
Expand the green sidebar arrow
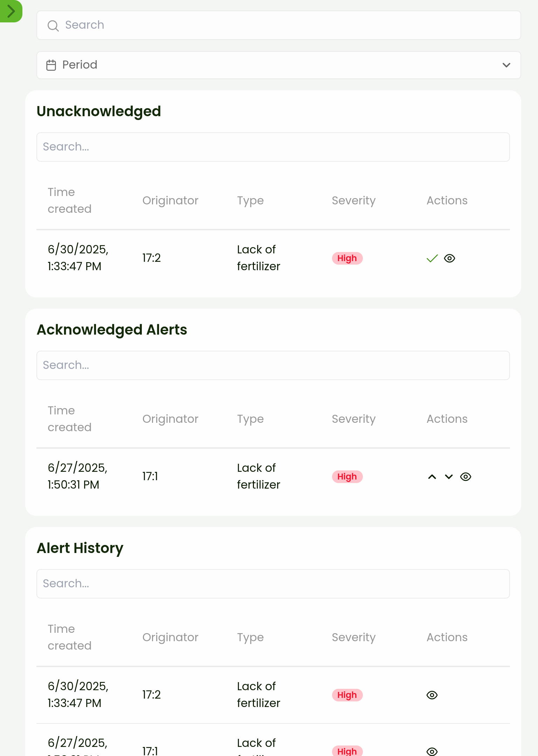11,11
